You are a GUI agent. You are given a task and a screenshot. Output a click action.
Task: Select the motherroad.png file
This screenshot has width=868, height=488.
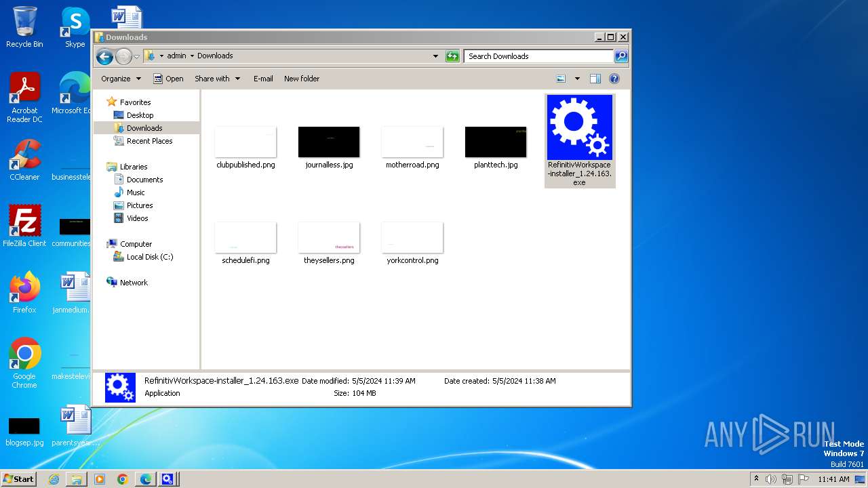click(x=412, y=147)
